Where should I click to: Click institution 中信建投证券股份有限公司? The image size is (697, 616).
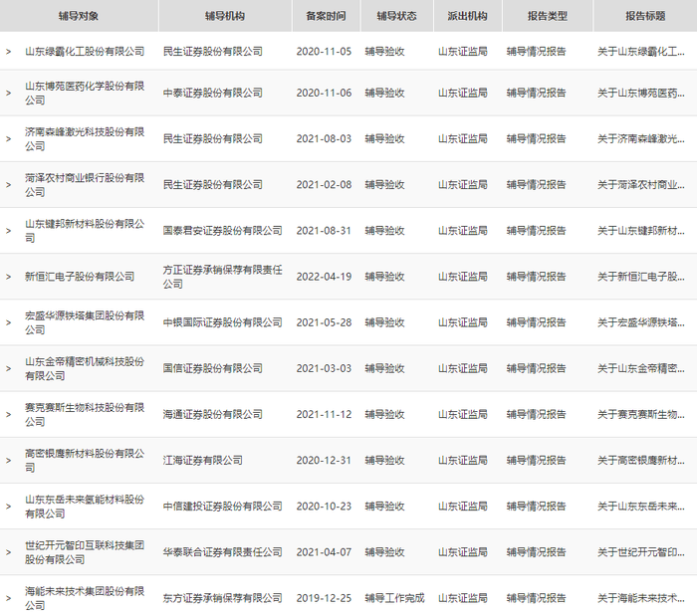(223, 507)
